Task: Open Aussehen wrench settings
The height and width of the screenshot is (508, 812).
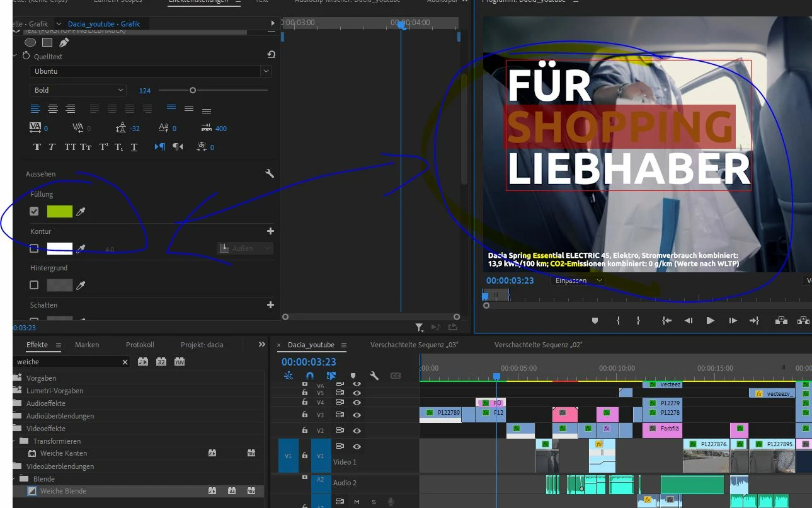Action: pyautogui.click(x=270, y=174)
